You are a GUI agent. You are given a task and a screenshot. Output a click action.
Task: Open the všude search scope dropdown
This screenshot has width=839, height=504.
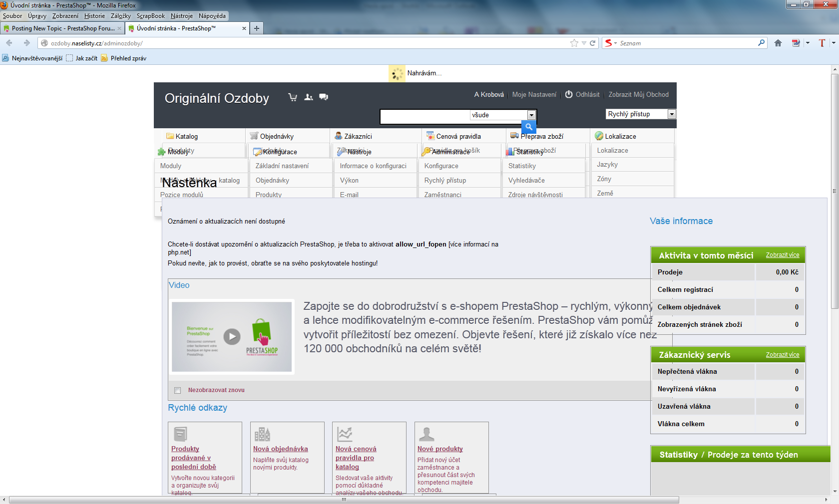[x=531, y=115]
